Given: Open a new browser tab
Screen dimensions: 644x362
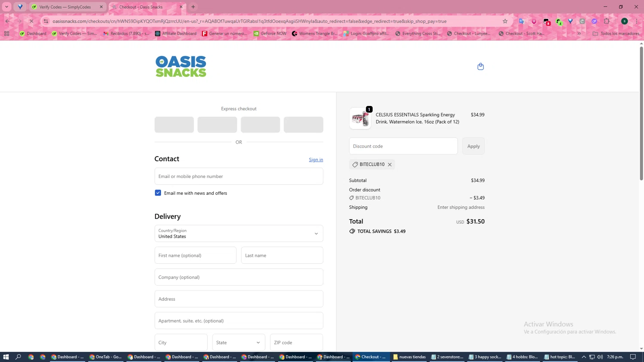Looking at the screenshot, I should [x=193, y=7].
